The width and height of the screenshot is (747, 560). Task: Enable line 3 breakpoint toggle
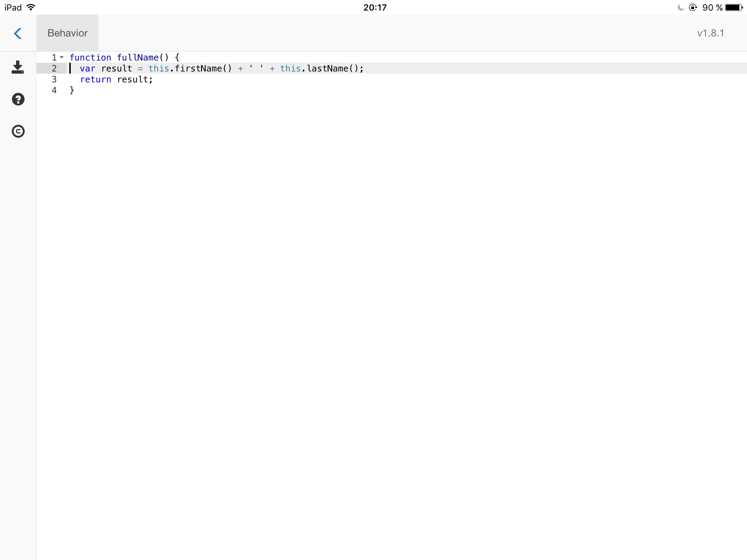pyautogui.click(x=54, y=79)
